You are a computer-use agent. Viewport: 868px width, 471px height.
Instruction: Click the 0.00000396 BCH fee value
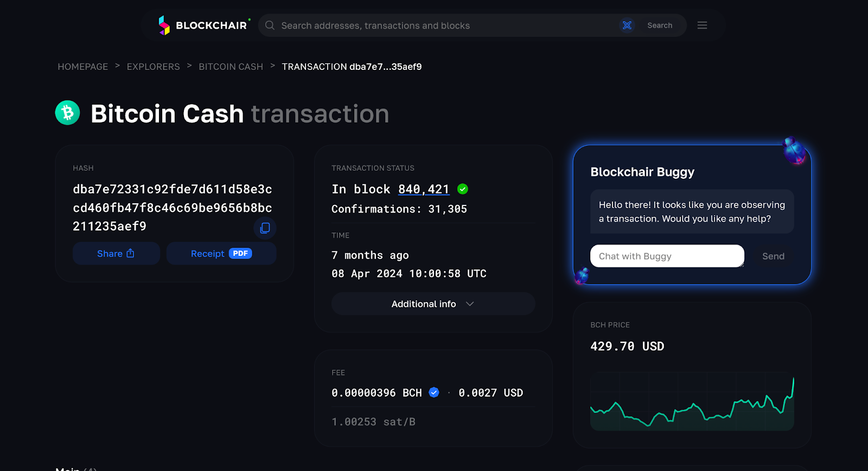(x=376, y=393)
